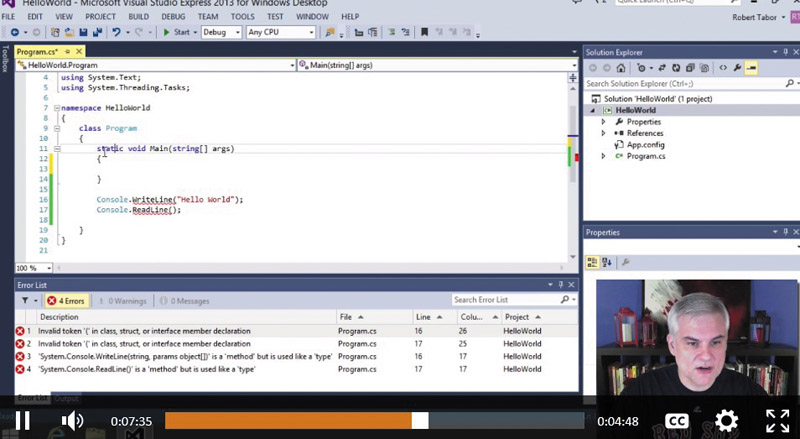Select error 3 WriteLine 'method' used like 'type'
Viewport: 800px width, 439px height.
[296, 356]
